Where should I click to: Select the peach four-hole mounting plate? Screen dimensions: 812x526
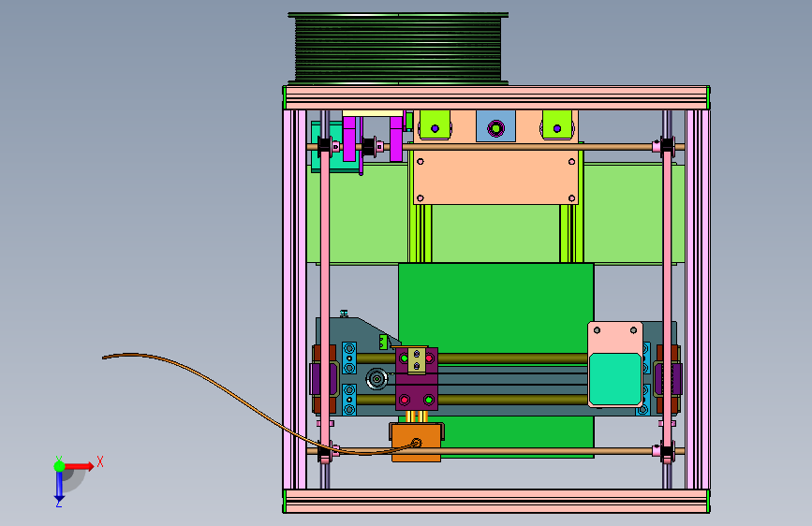point(495,178)
